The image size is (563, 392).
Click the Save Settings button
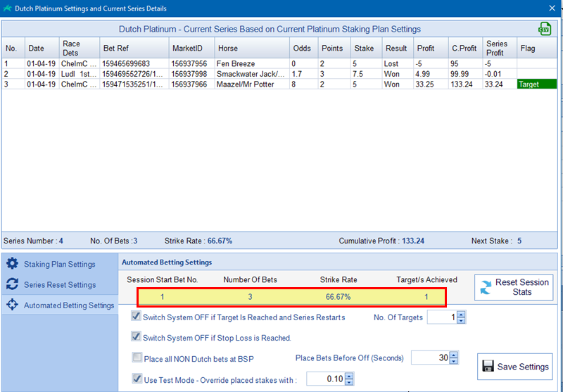(515, 367)
